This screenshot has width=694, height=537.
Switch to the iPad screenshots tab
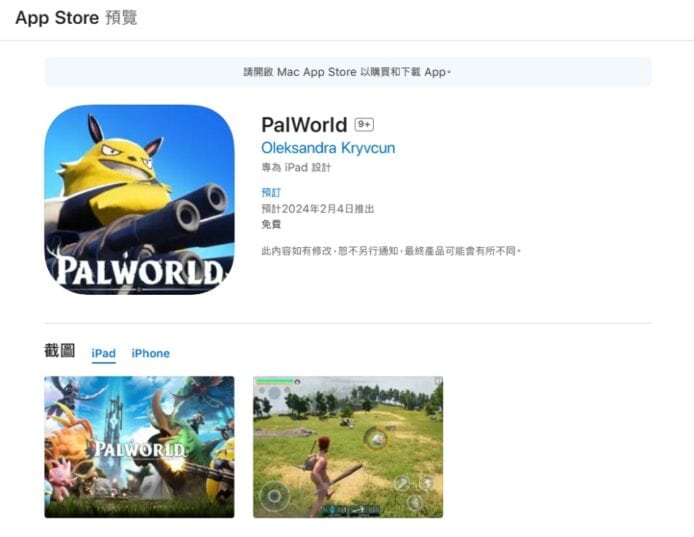104,353
